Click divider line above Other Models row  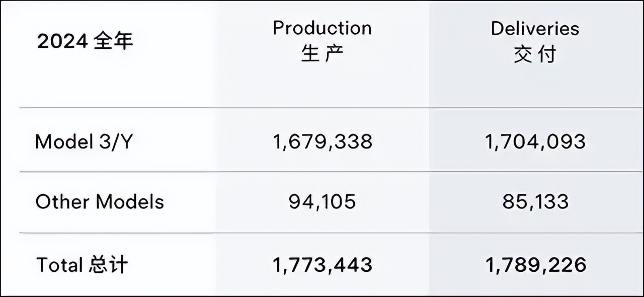[x=331, y=172]
